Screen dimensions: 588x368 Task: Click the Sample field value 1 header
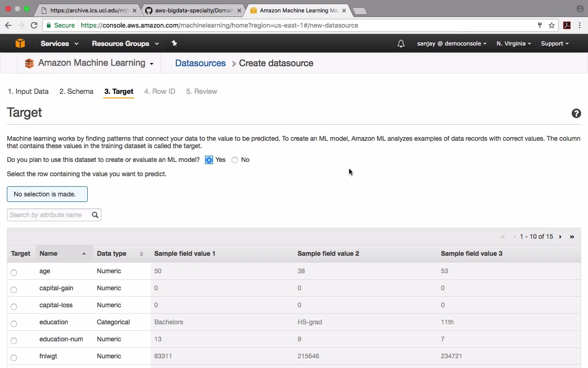(185, 253)
